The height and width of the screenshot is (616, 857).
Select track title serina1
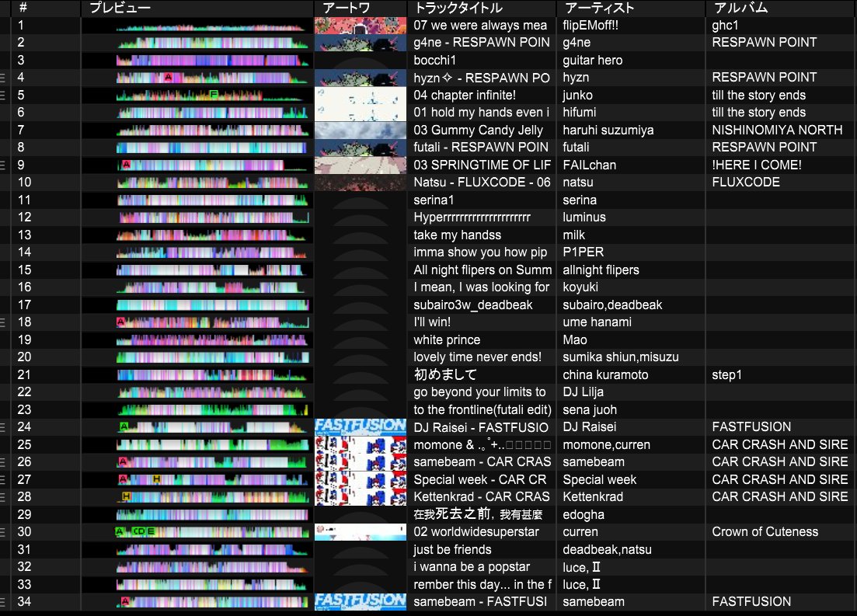pyautogui.click(x=434, y=200)
